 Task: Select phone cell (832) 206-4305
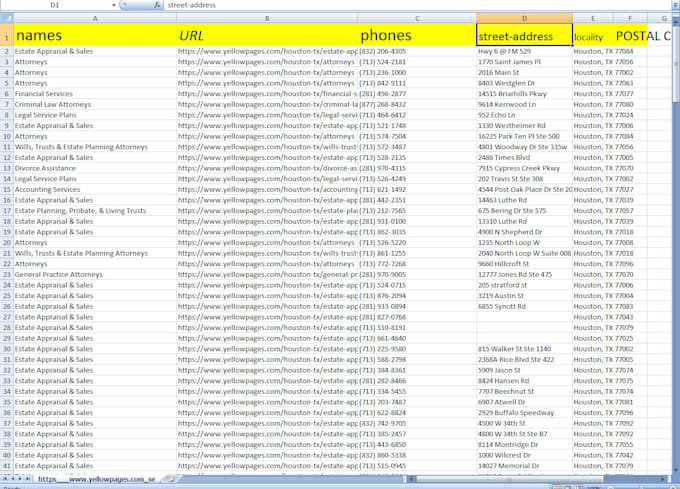tap(417, 51)
